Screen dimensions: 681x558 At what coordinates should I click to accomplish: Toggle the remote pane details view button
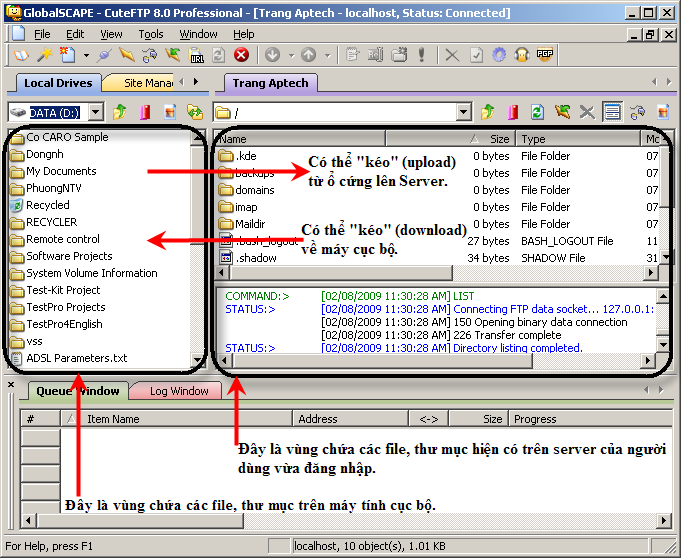point(612,112)
